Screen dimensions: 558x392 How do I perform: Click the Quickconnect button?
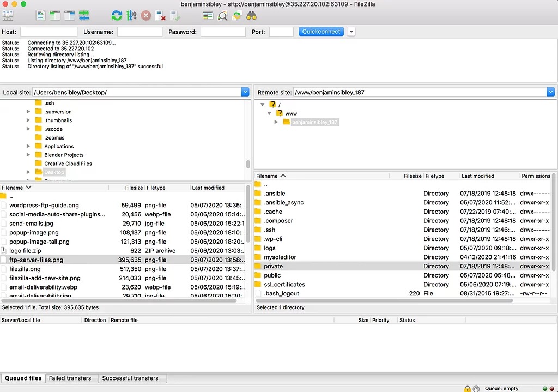coord(321,31)
